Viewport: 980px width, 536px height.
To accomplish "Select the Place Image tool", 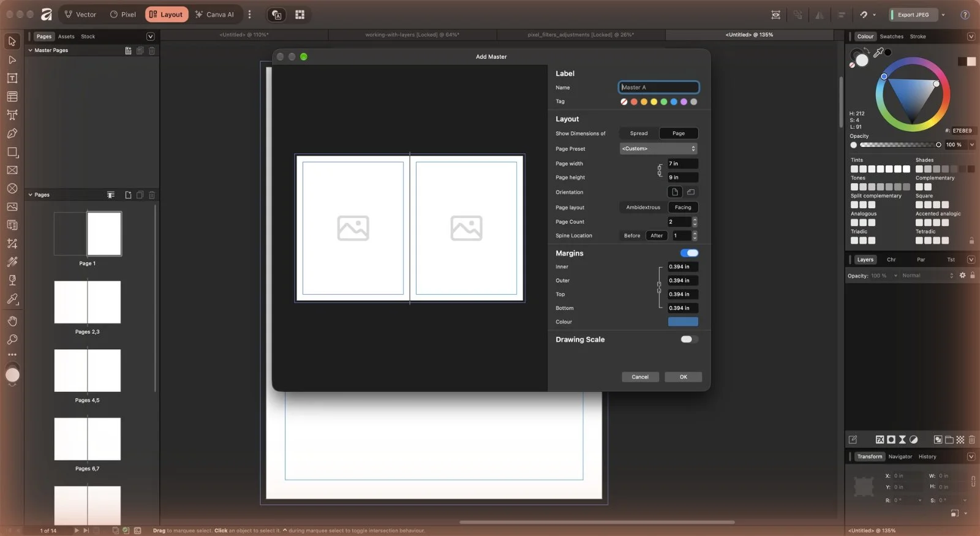I will pos(12,206).
